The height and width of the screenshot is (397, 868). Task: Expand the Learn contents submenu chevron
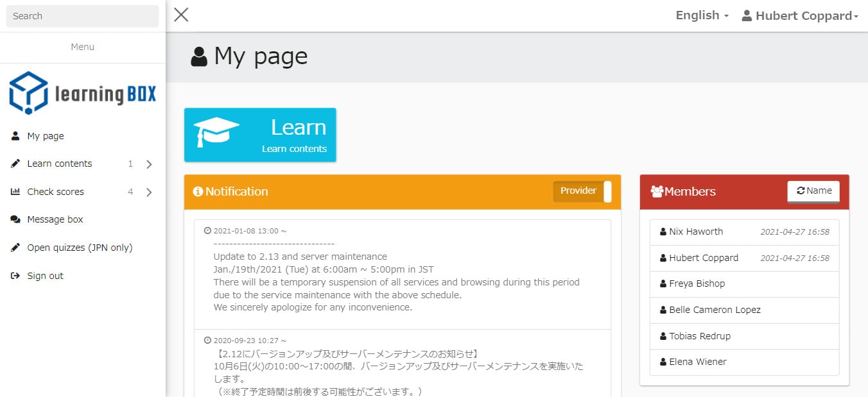tap(149, 164)
